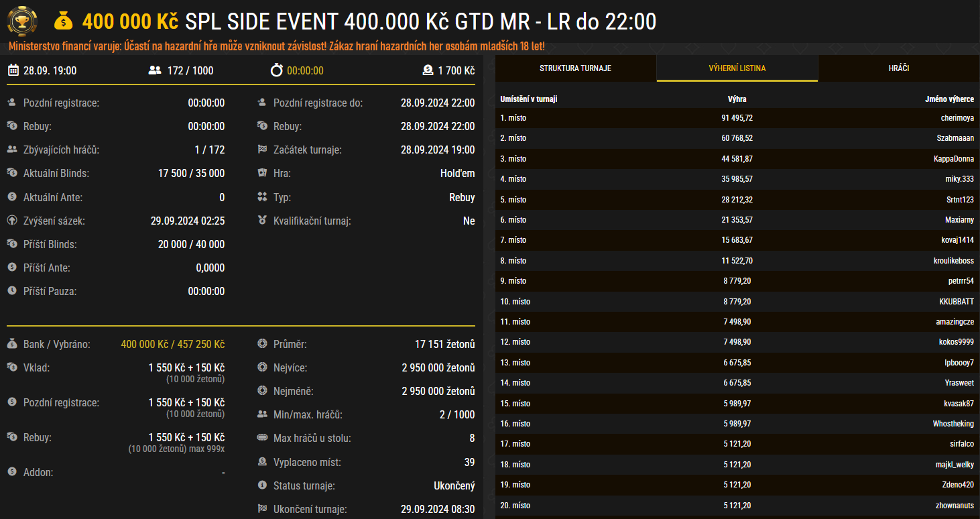This screenshot has height=519, width=980.
Task: Click the Zvýšení sázek value 29.09.2024 02:25
Action: (x=188, y=221)
